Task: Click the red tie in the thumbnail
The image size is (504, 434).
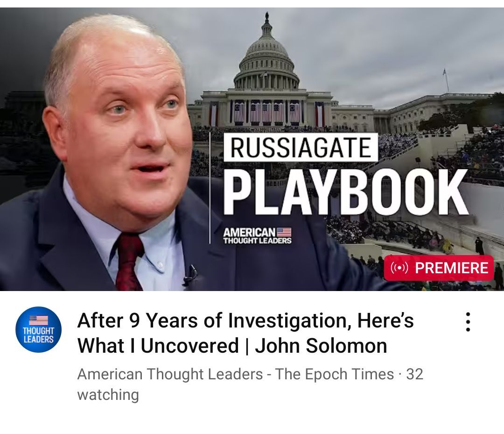Action: [129, 261]
